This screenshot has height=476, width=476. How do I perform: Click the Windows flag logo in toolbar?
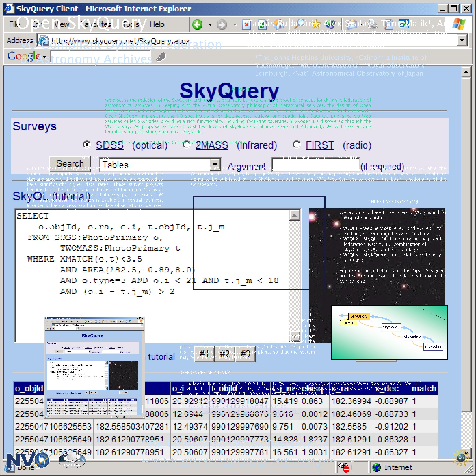[459, 24]
